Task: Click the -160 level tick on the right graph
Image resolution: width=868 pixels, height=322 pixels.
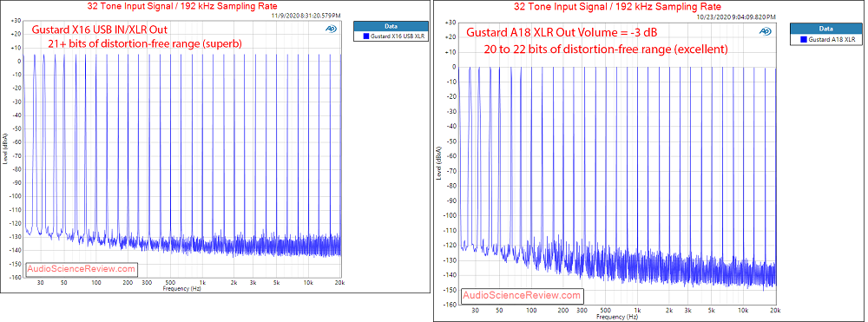Action: (x=450, y=305)
